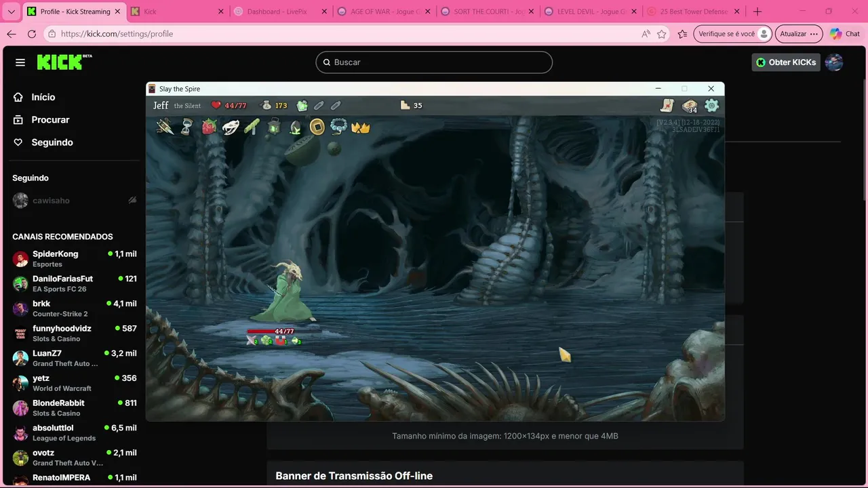Open DaniloFariasFut channel
The width and height of the screenshot is (868, 488).
(74, 283)
